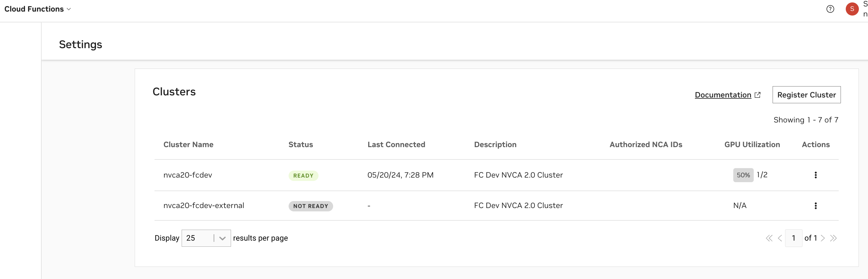868x279 pixels.
Task: Sort by Status column header
Action: click(x=301, y=144)
